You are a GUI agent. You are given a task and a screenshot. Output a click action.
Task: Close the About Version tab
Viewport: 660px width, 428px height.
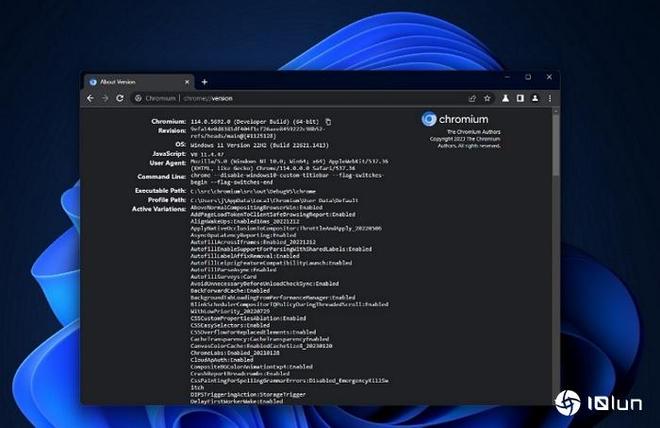187,82
